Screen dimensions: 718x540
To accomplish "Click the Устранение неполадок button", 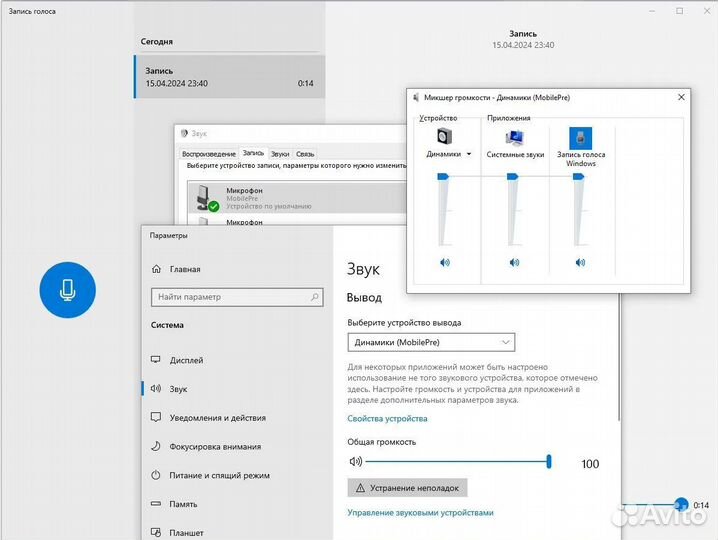I will tap(407, 488).
